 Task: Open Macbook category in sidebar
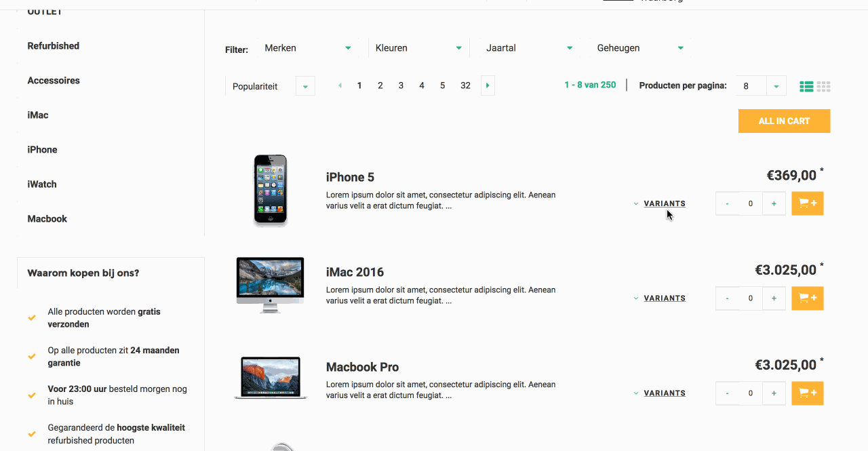click(47, 219)
